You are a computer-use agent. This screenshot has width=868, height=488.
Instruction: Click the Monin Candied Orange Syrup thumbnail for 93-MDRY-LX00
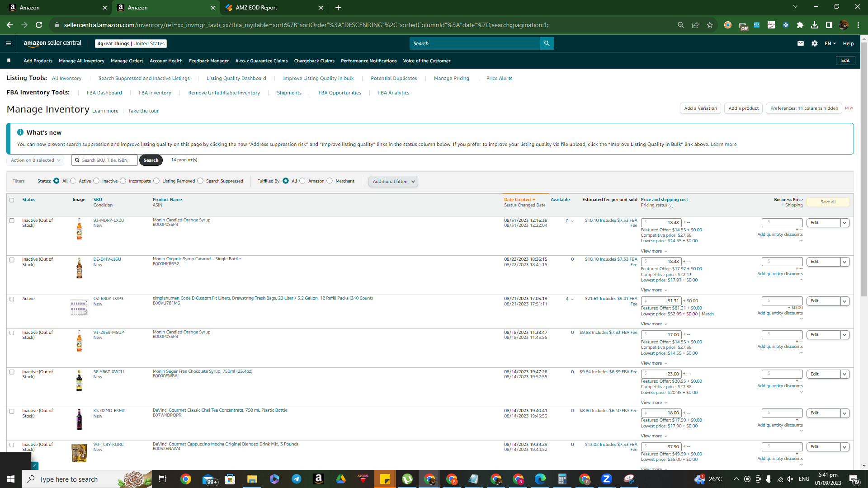(x=79, y=229)
